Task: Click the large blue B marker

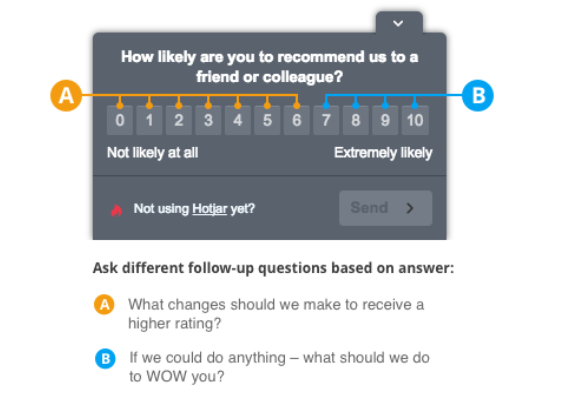Action: (478, 95)
